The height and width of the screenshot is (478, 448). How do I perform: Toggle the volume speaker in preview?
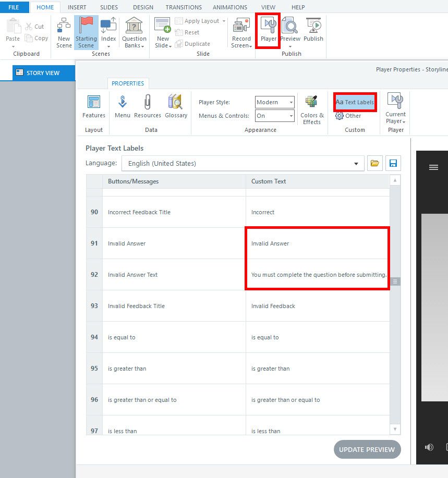429,447
